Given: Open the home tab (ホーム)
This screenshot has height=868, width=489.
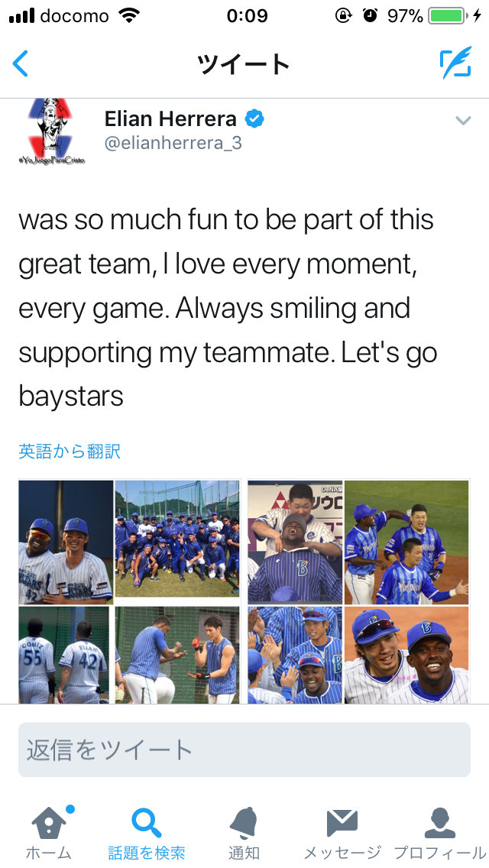Looking at the screenshot, I should tap(49, 833).
